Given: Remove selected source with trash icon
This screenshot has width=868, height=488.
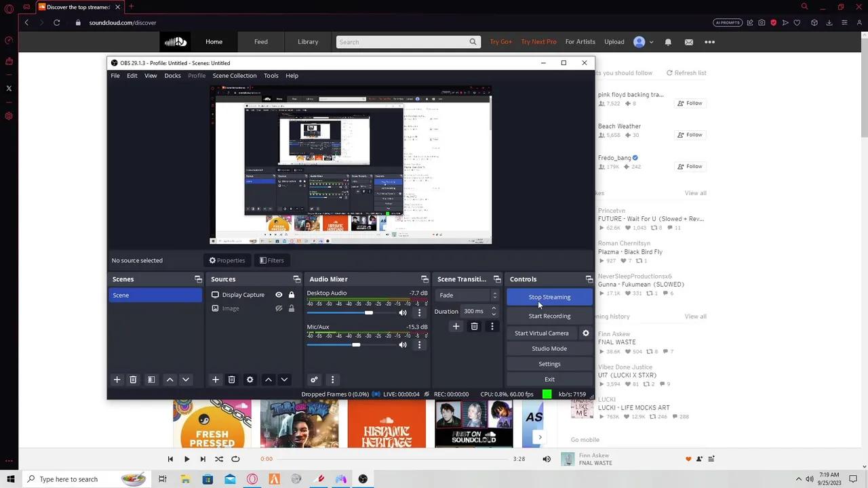Looking at the screenshot, I should (x=231, y=380).
